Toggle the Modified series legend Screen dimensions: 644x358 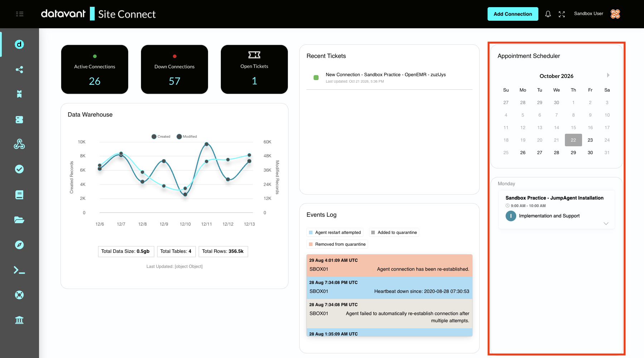click(x=187, y=137)
